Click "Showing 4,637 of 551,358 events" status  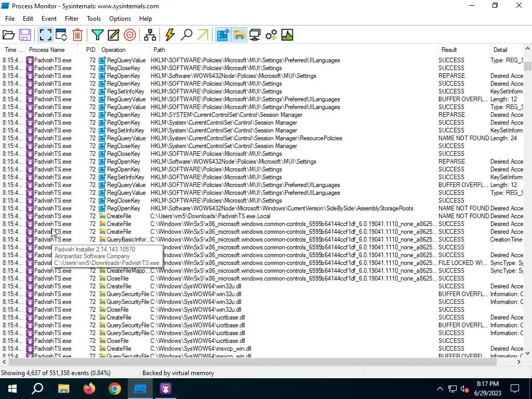tap(56, 373)
